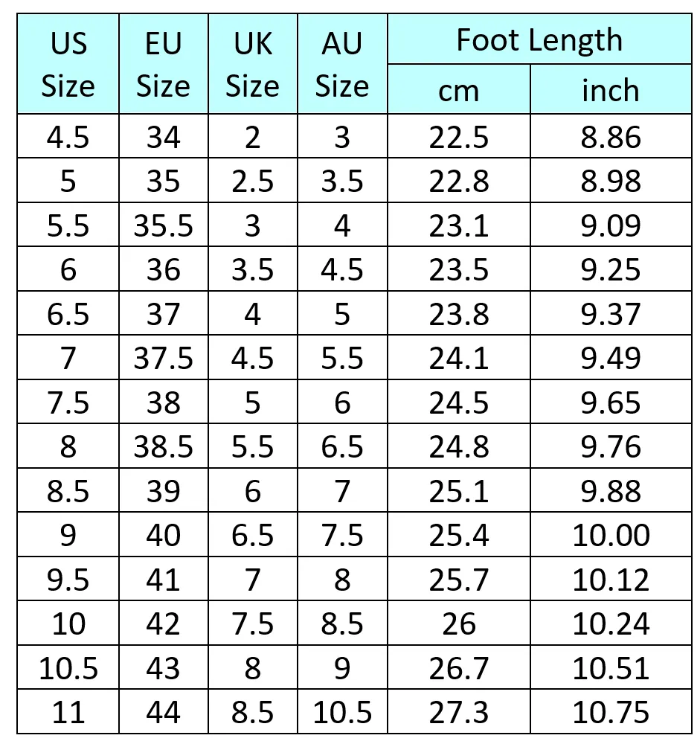
Task: Select the inch sub-header cell
Action: point(611,89)
